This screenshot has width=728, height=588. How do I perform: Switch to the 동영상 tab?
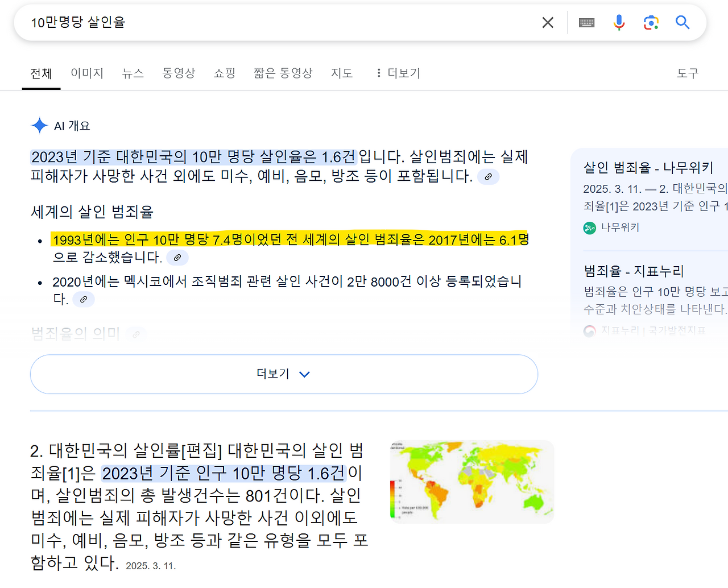[179, 73]
